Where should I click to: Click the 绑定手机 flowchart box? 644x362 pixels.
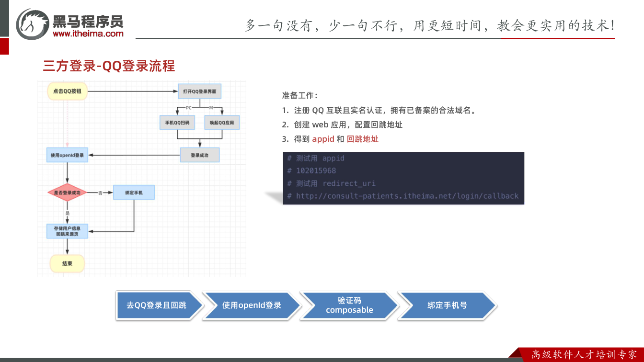click(x=134, y=192)
